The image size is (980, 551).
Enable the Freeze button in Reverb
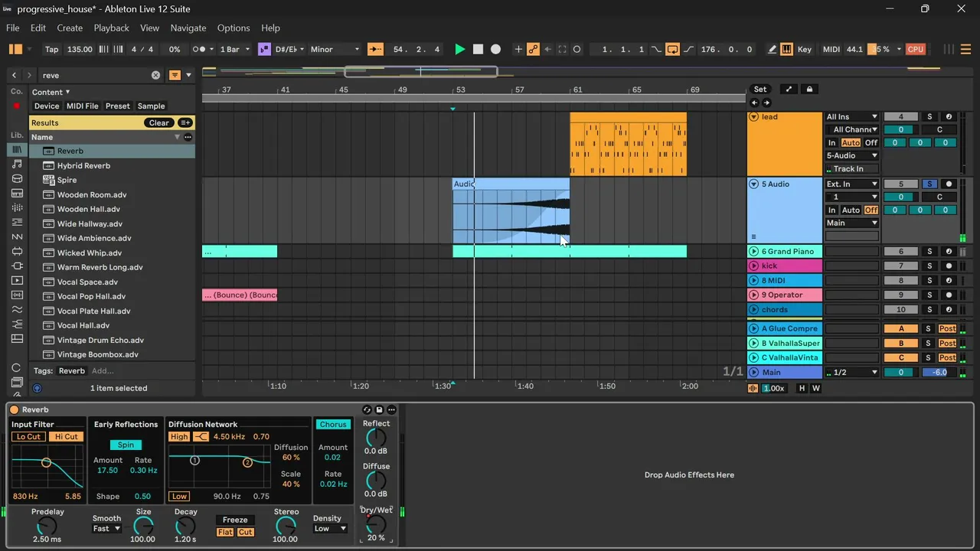point(235,520)
